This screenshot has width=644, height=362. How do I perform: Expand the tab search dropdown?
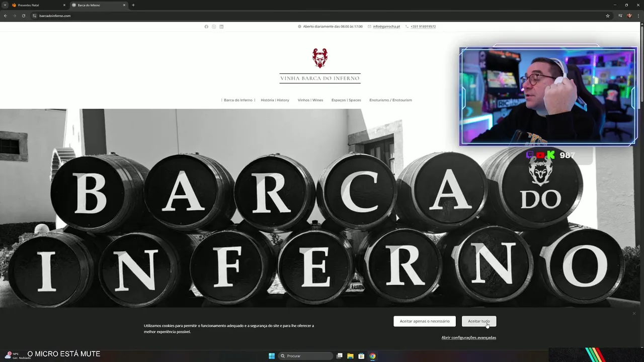pyautogui.click(x=5, y=5)
